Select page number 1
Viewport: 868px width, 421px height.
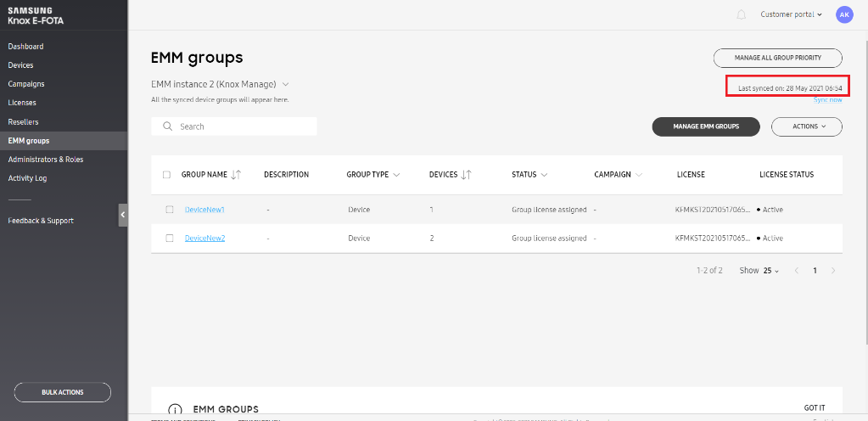[815, 271]
